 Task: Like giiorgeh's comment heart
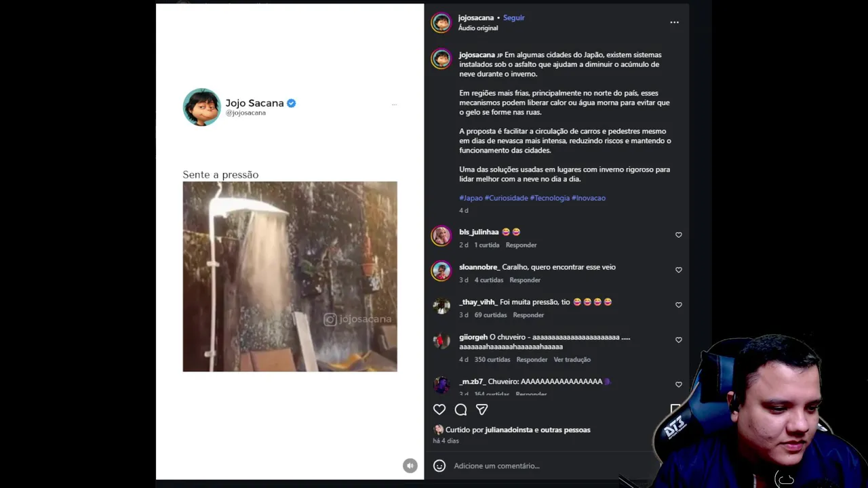pos(678,340)
